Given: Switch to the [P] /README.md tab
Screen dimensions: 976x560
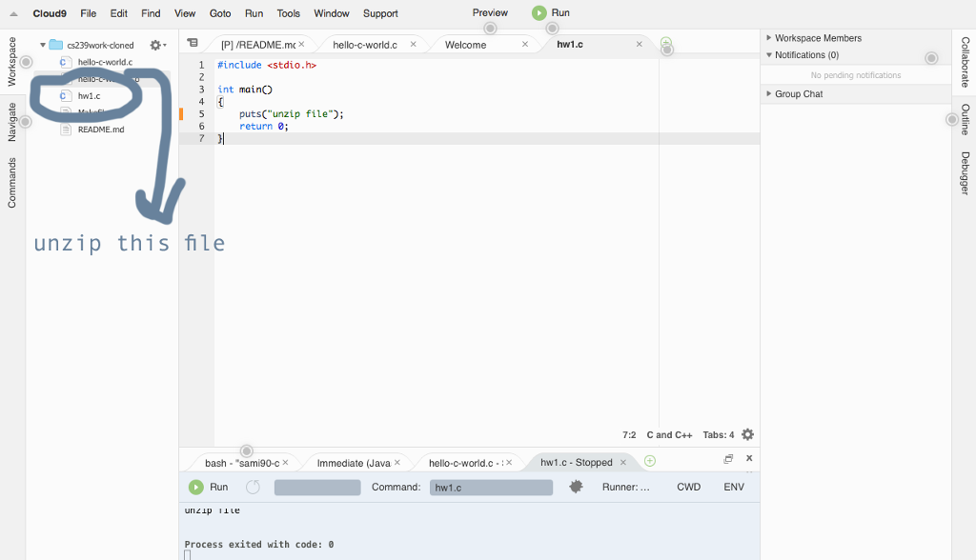Looking at the screenshot, I should [x=257, y=45].
